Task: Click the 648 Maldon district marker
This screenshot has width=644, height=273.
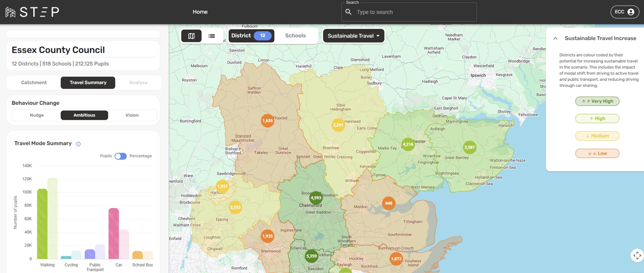Action: [388, 203]
